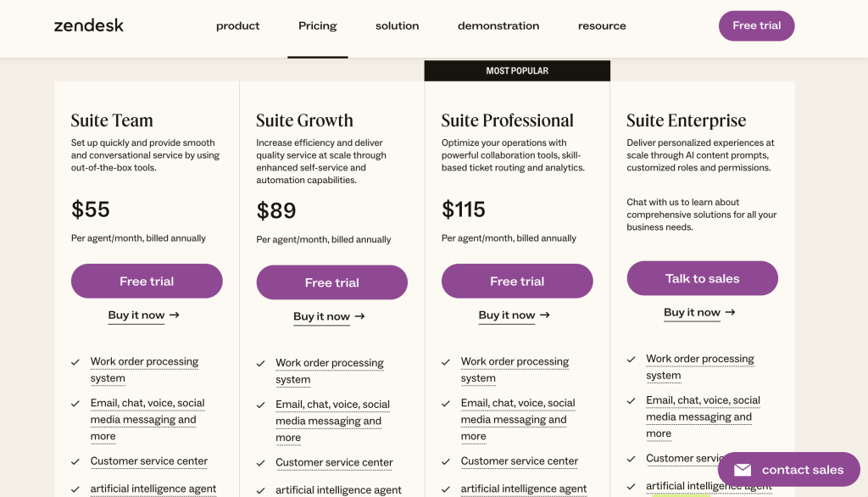Click arrow beside Suite Team Buy it now
This screenshot has height=497, width=868.
175,315
